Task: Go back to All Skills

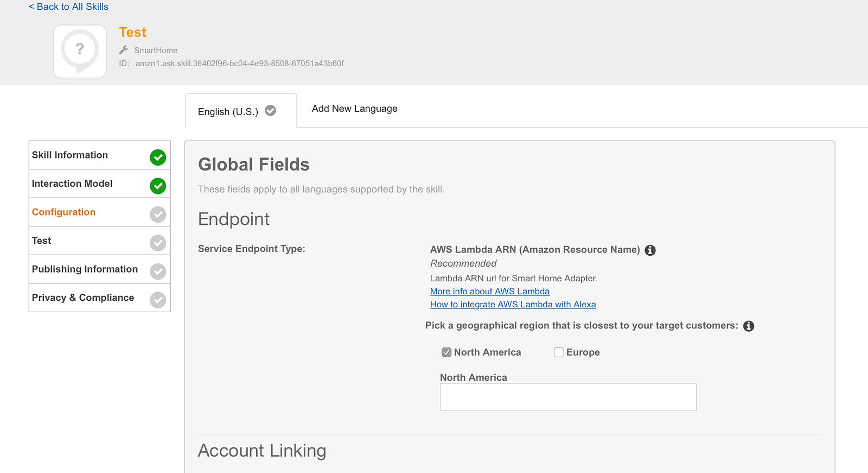Action: (68, 7)
